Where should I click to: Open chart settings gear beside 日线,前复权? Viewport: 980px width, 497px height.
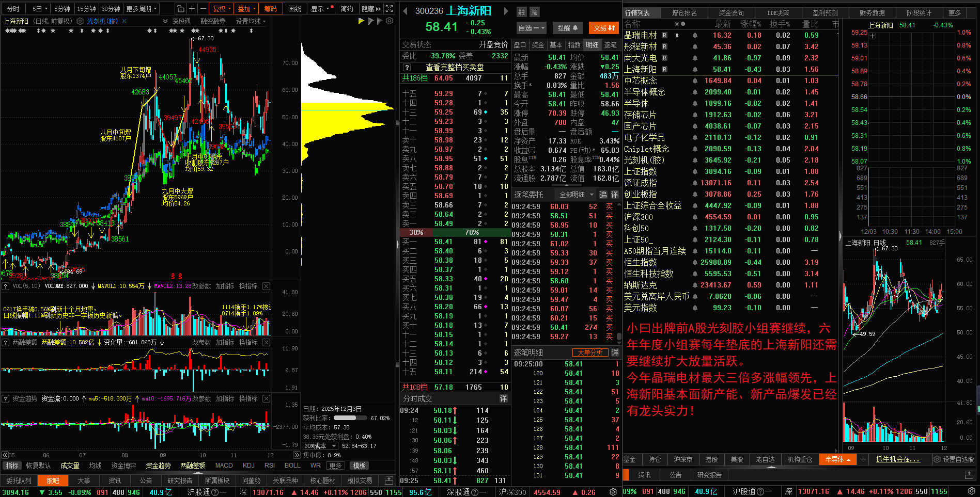pyautogui.click(x=80, y=21)
